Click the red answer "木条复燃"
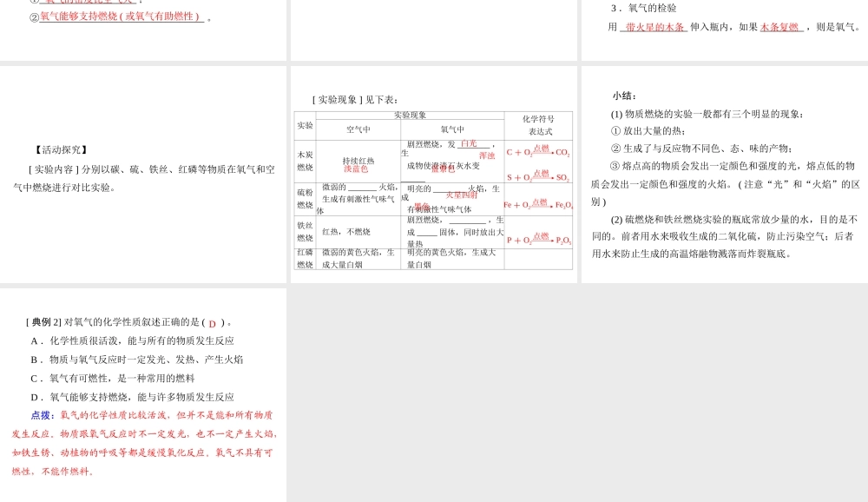 [779, 27]
